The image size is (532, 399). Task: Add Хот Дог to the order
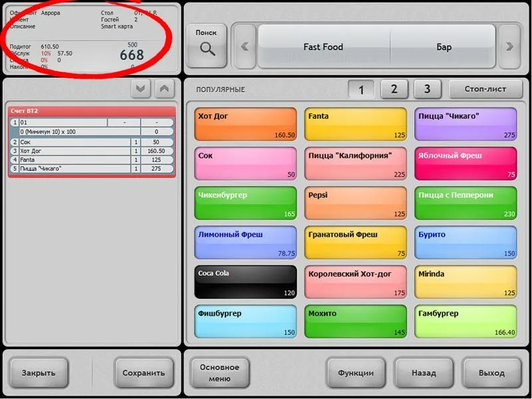246,125
